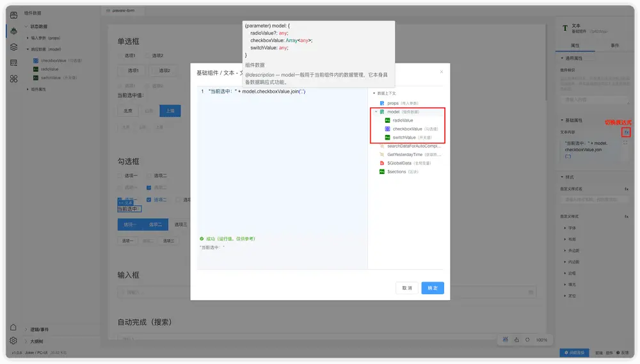Viewport: 640px width, 364px height.
Task: Expand the 外边距 style group
Action: click(x=565, y=251)
